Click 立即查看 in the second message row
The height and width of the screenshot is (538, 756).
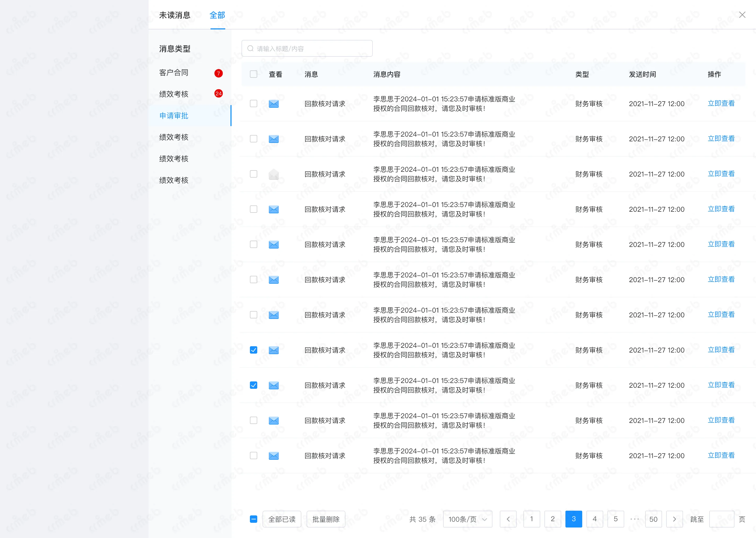721,138
